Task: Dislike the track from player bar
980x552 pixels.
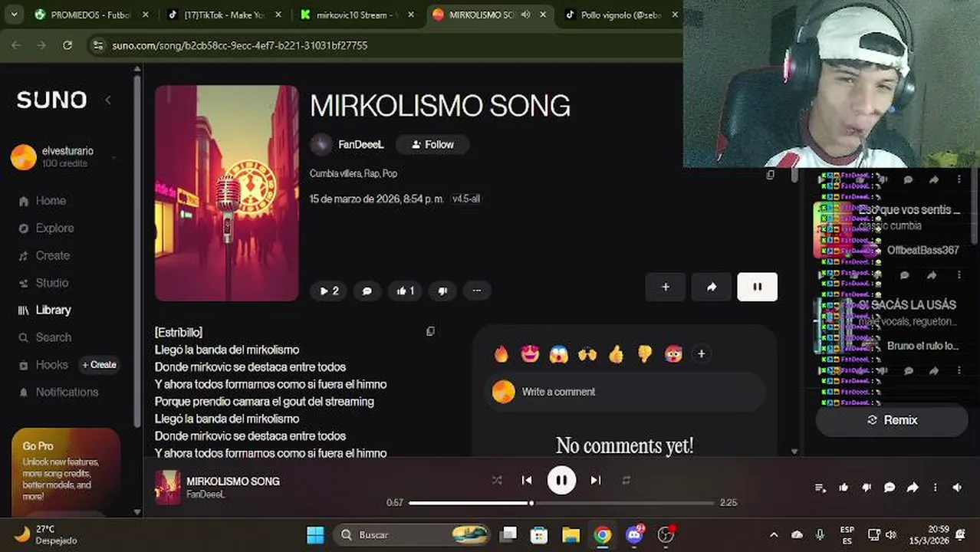Action: click(867, 488)
